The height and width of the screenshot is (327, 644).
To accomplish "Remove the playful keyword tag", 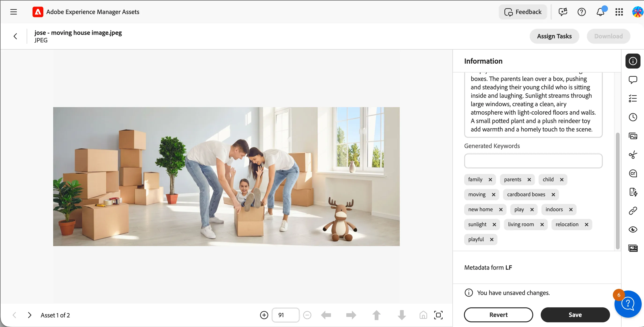I will click(x=492, y=239).
